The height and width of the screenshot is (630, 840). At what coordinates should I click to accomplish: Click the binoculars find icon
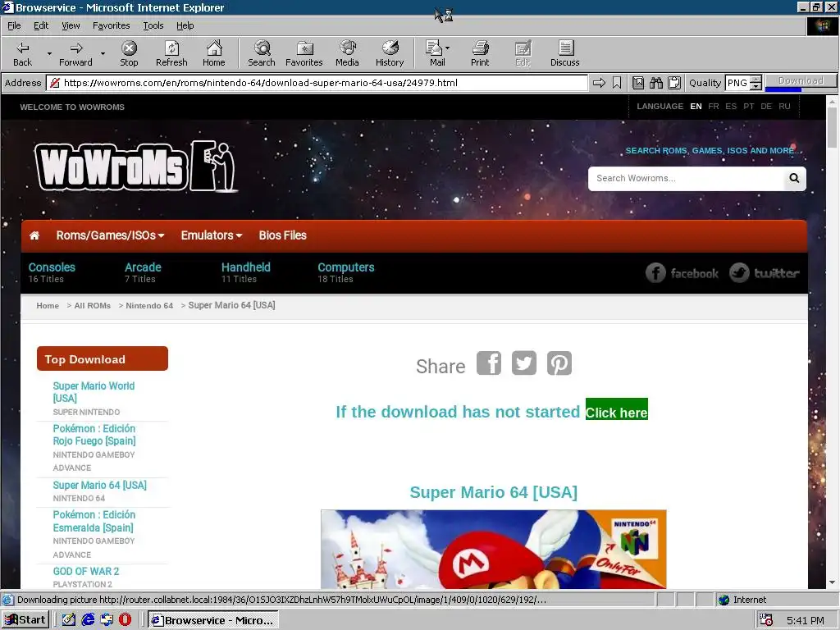(656, 83)
